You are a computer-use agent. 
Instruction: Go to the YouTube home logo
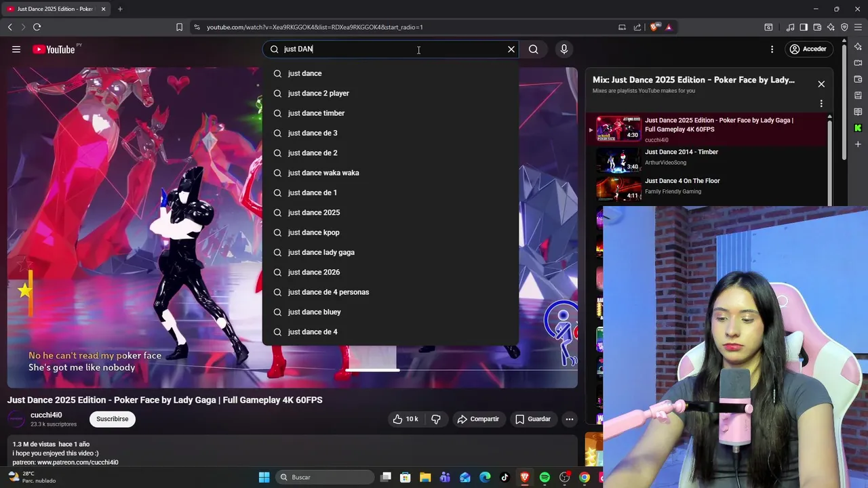point(54,49)
